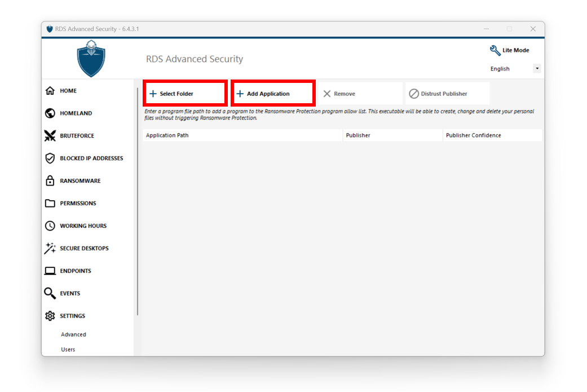Click the Blocked IP Addresses shield icon
Screen dimensions: 587x392
(x=50, y=158)
